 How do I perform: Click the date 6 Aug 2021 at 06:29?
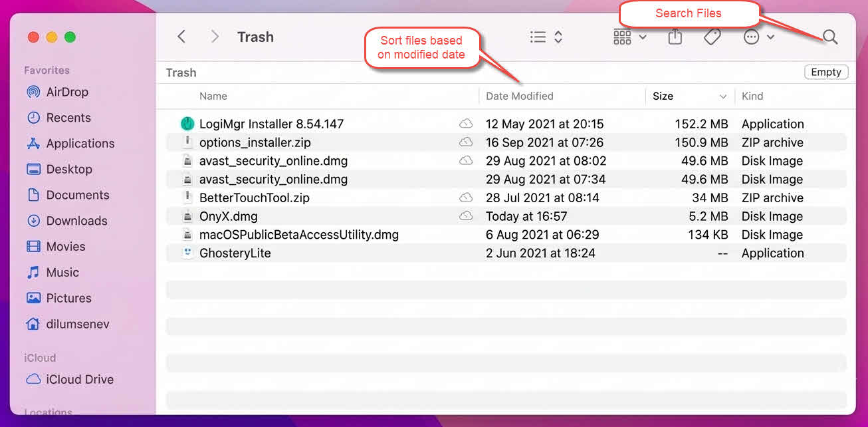(542, 235)
